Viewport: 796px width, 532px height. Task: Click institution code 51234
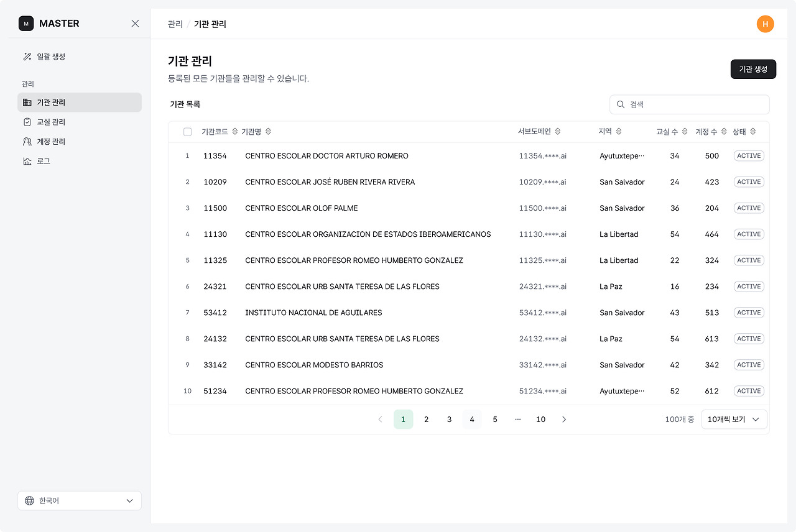coord(215,391)
